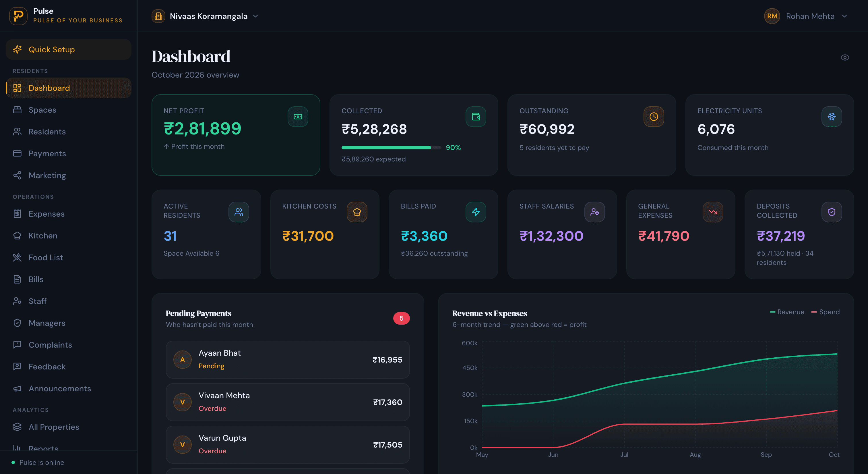Click the Bills Paid lightning icon
This screenshot has height=474, width=868.
pyautogui.click(x=476, y=212)
